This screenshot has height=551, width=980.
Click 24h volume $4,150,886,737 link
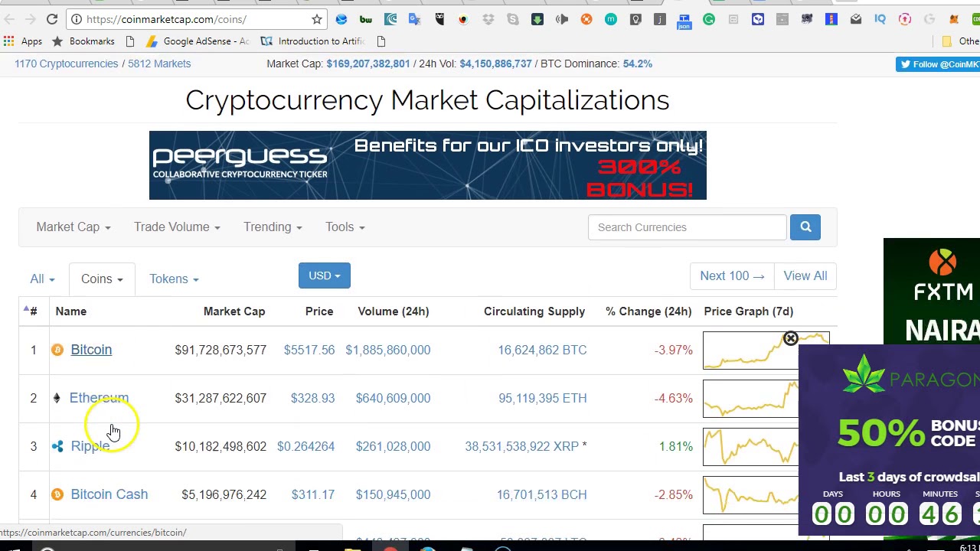coord(495,64)
